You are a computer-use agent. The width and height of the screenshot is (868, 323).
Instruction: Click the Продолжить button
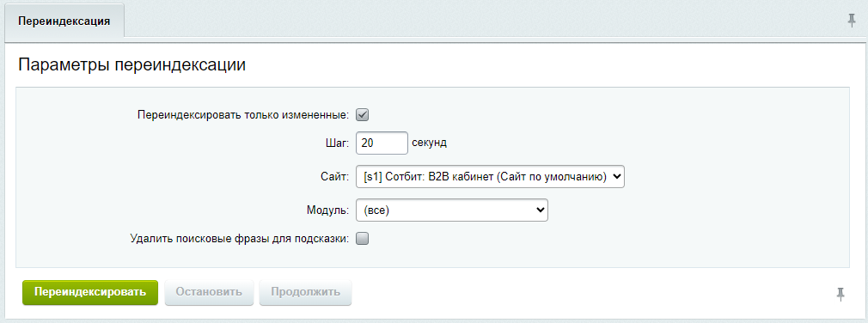(305, 292)
